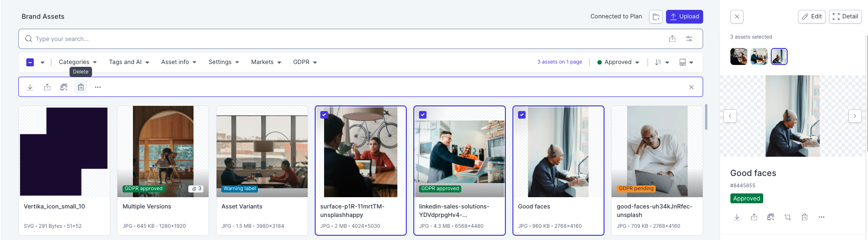Open the GDPR filter dropdown
The width and height of the screenshot is (868, 240).
pos(305,62)
